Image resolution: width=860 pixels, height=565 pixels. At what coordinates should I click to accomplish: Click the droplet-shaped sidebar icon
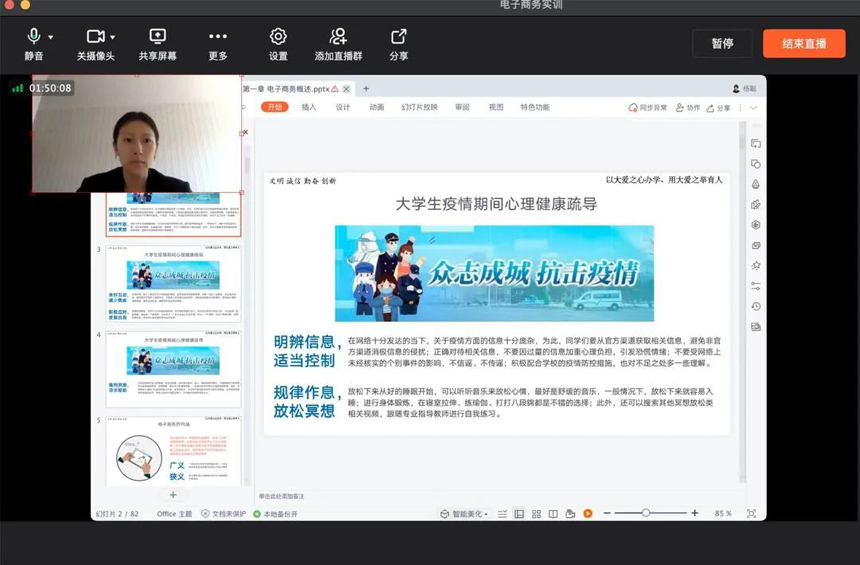coord(756,184)
